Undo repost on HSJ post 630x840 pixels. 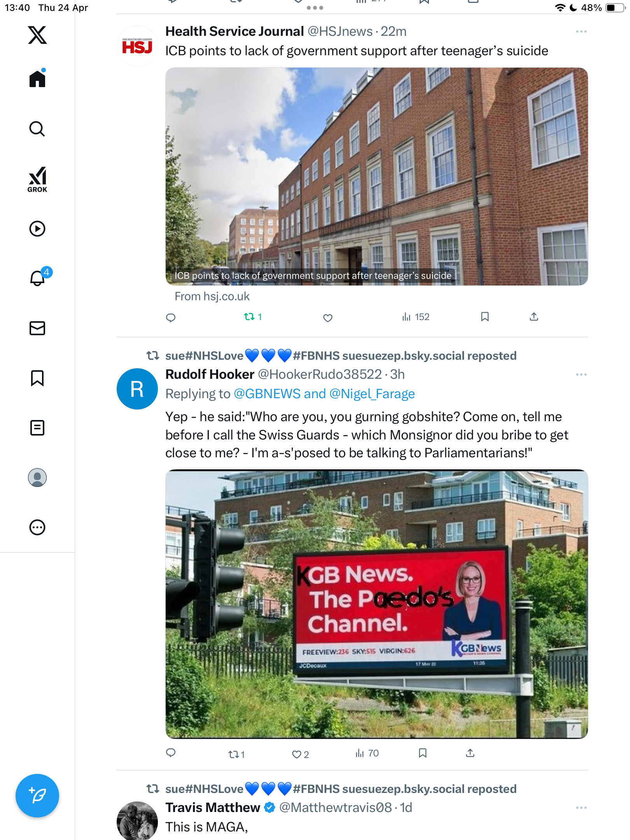coord(253,317)
